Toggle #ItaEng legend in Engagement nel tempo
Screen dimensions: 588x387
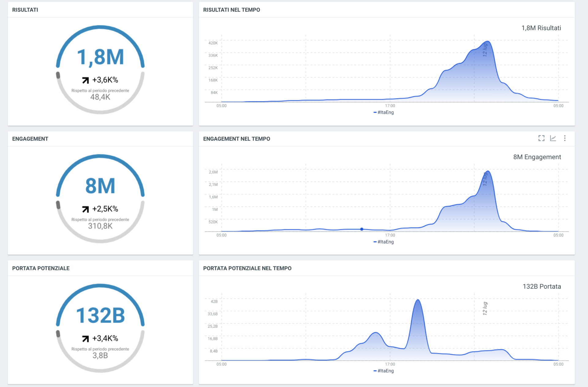[384, 242]
